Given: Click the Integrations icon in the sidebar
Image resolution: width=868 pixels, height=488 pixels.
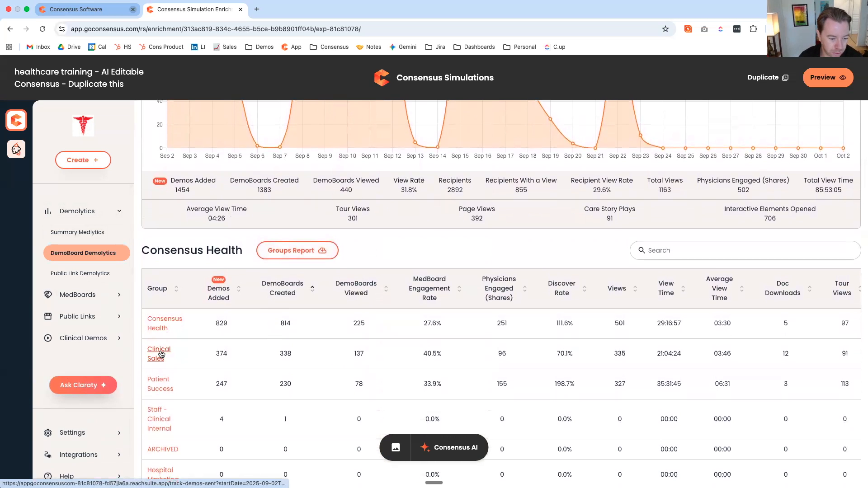Looking at the screenshot, I should click(x=48, y=455).
